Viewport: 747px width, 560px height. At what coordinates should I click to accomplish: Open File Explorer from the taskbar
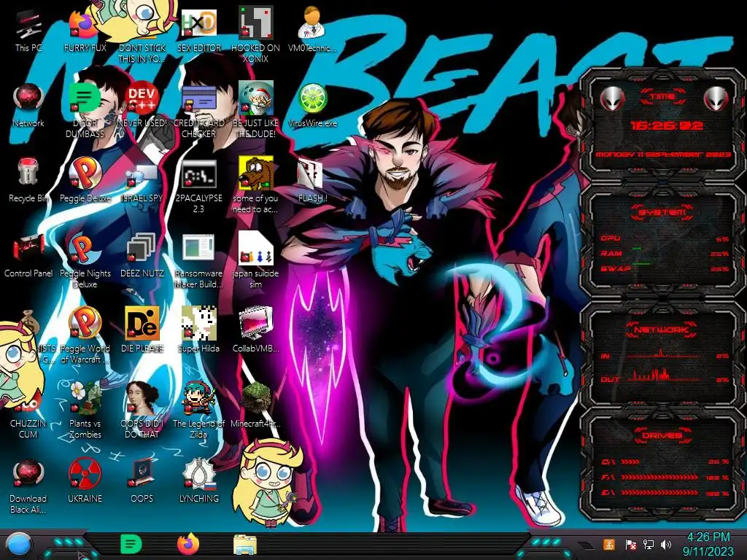(245, 545)
